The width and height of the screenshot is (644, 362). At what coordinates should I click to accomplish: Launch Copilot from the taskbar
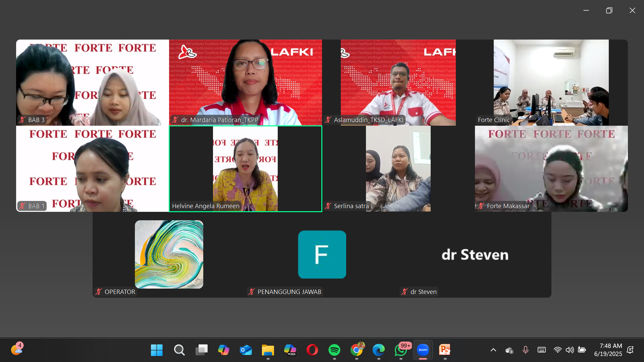pyautogui.click(x=223, y=350)
